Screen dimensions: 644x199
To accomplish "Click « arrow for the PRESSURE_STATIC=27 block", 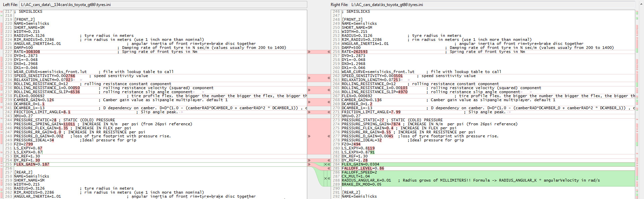I will tap(329, 136).
